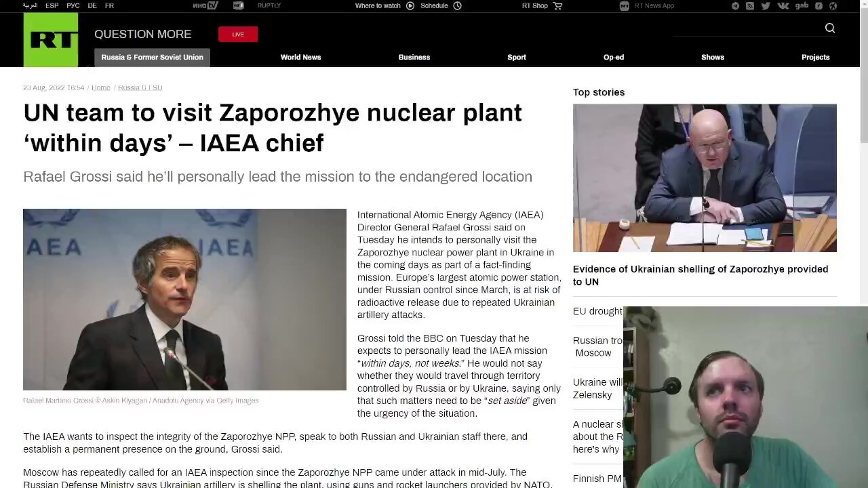
Task: Click the search magnifier icon
Action: (830, 28)
